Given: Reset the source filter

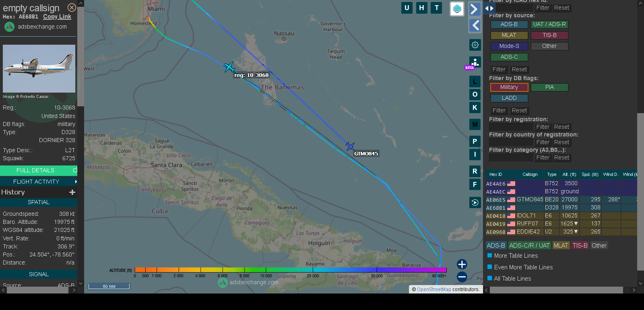Looking at the screenshot, I should pyautogui.click(x=519, y=70).
